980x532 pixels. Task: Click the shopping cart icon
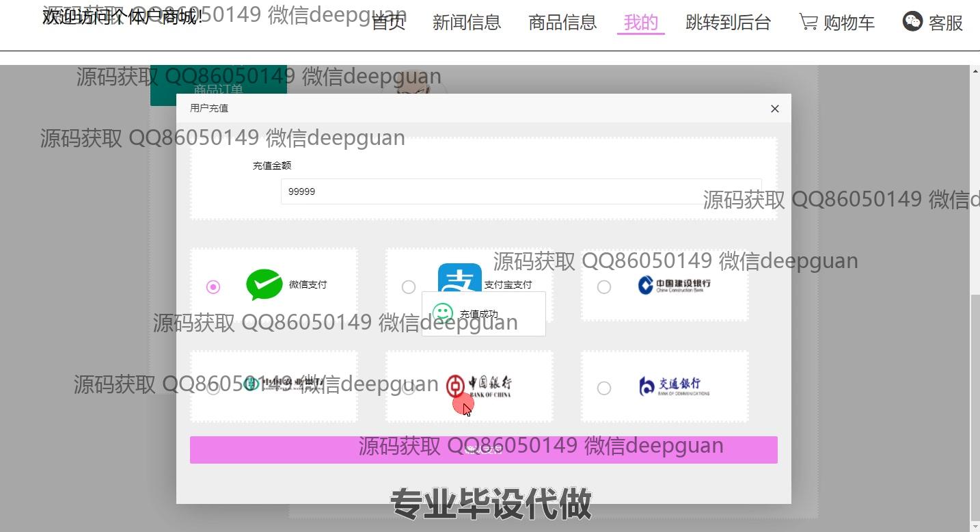[x=808, y=23]
